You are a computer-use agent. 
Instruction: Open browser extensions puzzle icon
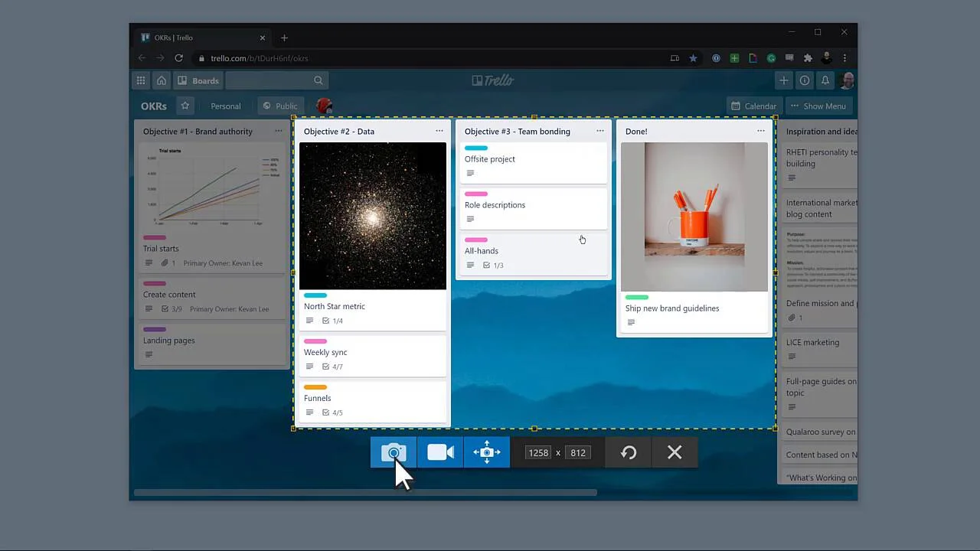pyautogui.click(x=808, y=58)
